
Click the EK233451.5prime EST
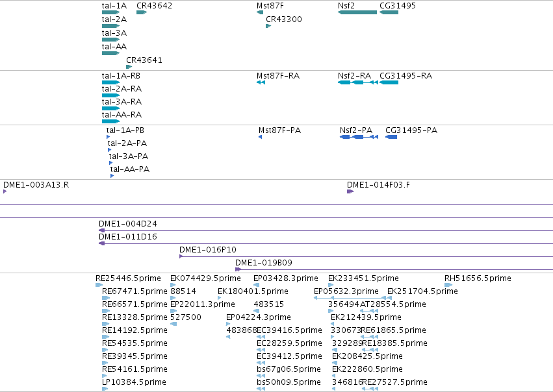[331, 285]
